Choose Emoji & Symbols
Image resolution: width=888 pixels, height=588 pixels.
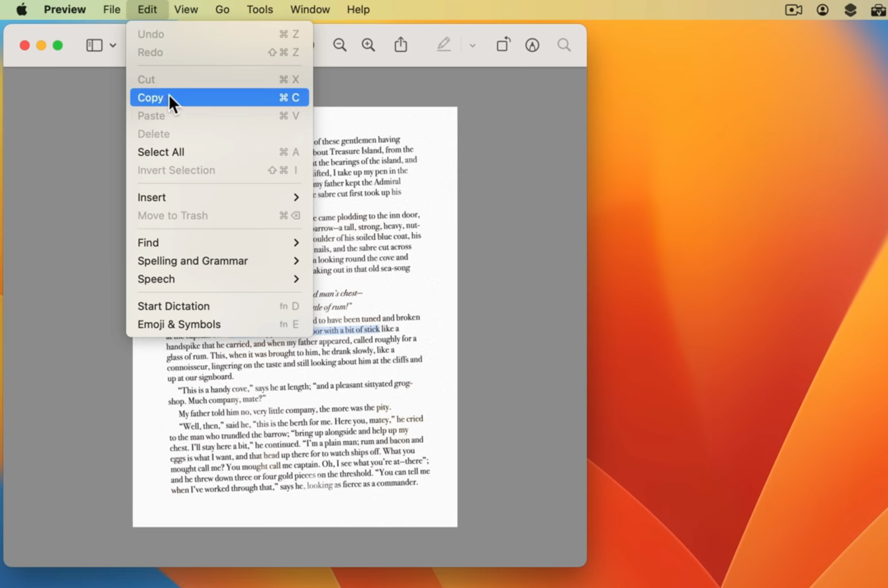219,324
